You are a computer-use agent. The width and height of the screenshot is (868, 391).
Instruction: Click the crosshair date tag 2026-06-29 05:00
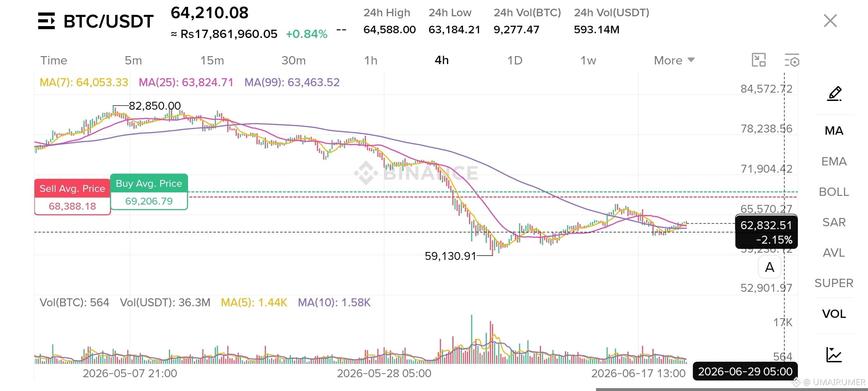coord(745,371)
